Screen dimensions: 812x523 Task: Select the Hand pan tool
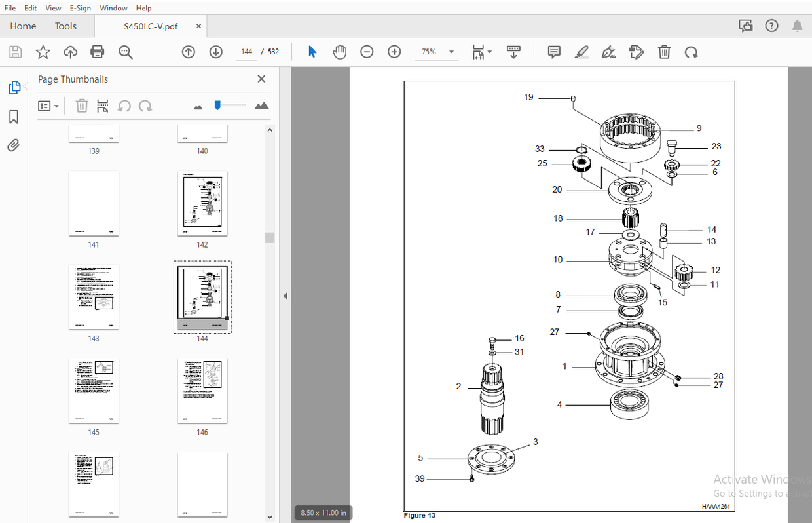[x=339, y=52]
